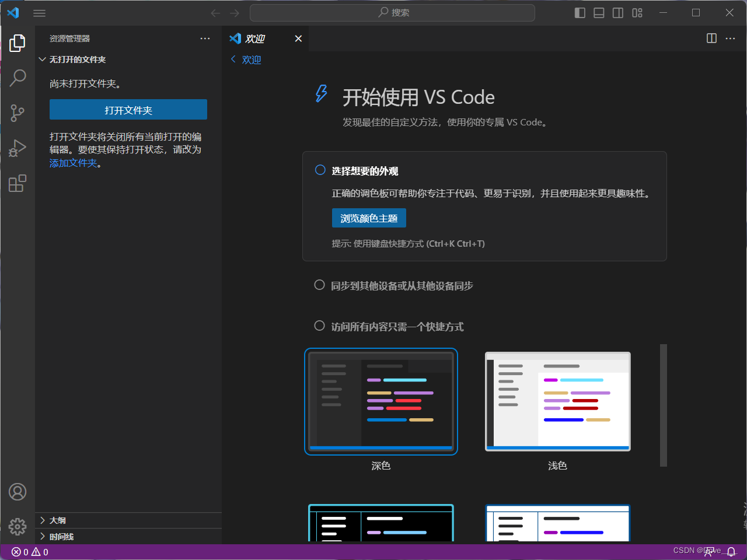Open the Explorer view icon

[18, 43]
